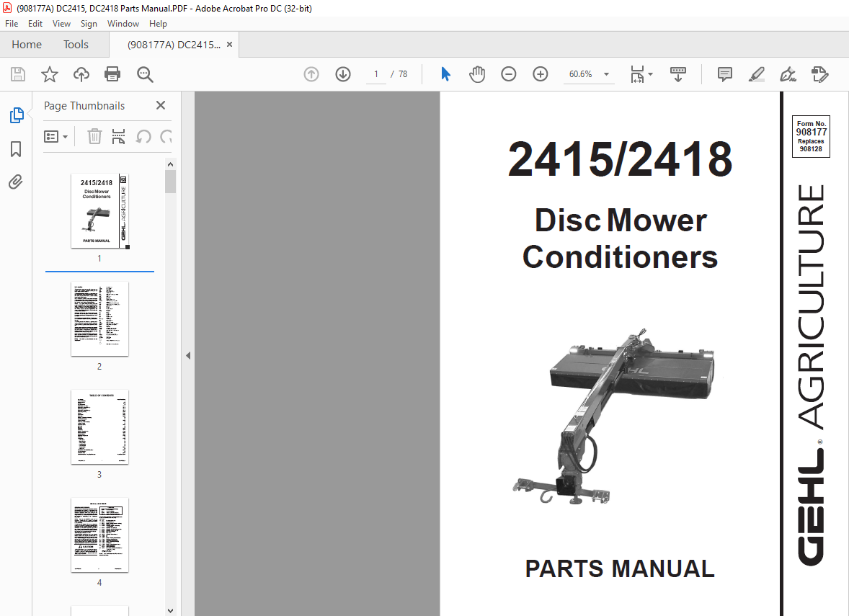Image resolution: width=849 pixels, height=616 pixels.
Task: Zoom out with the minus icon
Action: coord(508,74)
